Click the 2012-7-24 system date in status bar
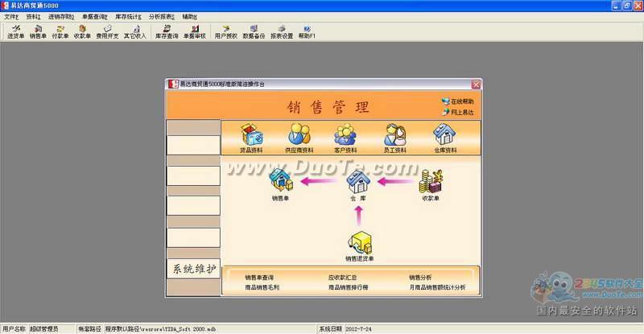The image size is (644, 334). [358, 329]
